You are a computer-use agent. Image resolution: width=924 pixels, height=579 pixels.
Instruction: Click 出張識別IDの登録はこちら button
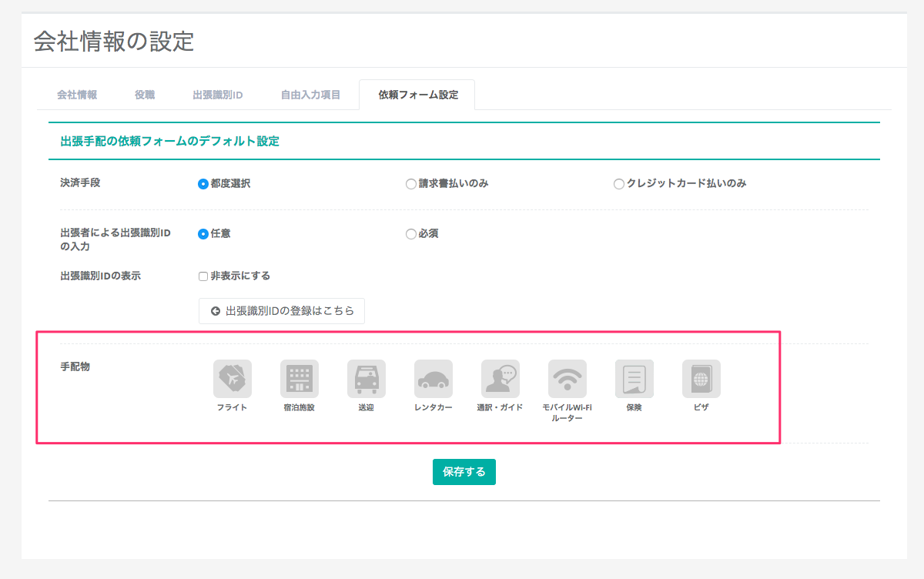[x=282, y=311]
